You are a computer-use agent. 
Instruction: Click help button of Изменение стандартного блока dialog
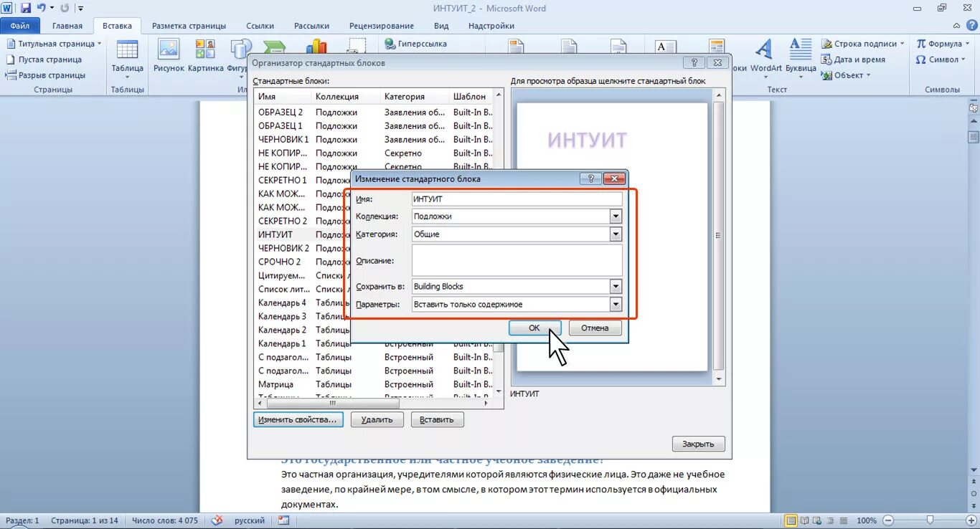[x=591, y=178]
